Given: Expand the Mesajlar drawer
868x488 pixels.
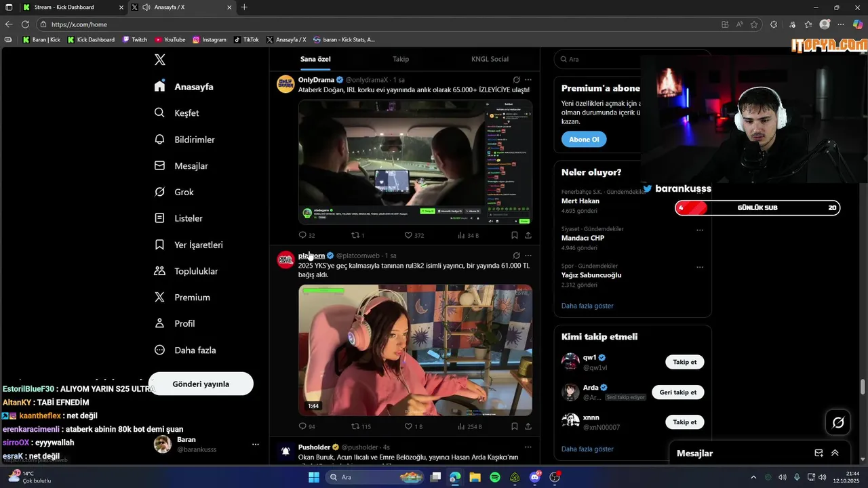Looking at the screenshot, I should pos(835,453).
